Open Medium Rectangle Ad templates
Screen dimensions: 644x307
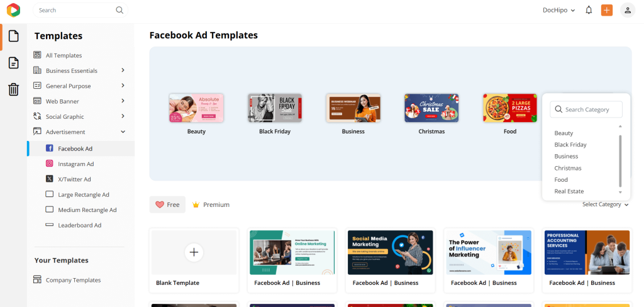[87, 210]
